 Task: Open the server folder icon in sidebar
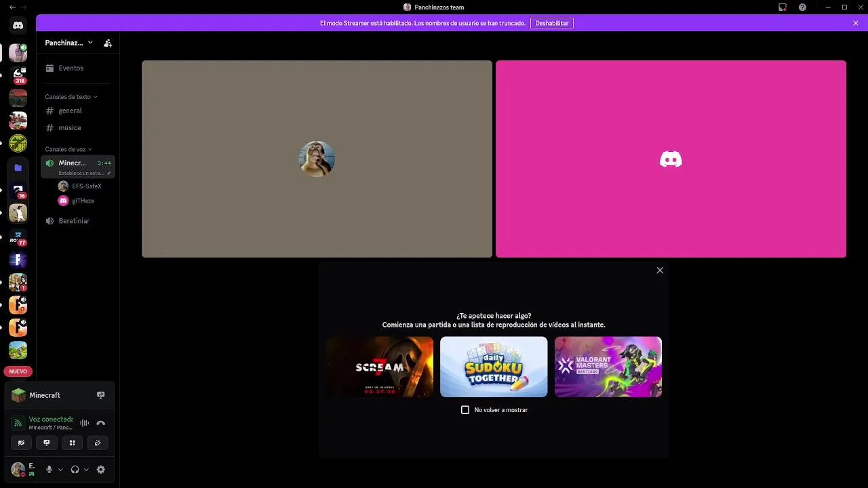(18, 167)
